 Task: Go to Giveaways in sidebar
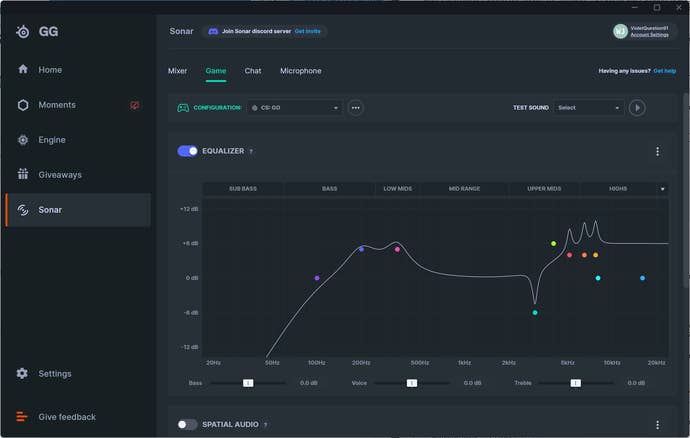[60, 175]
